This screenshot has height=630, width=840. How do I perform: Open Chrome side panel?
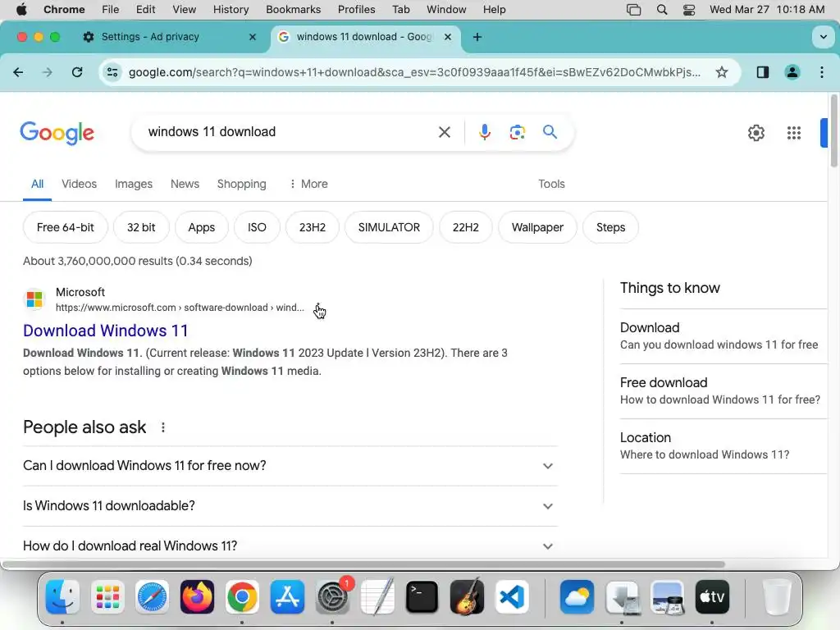(762, 72)
